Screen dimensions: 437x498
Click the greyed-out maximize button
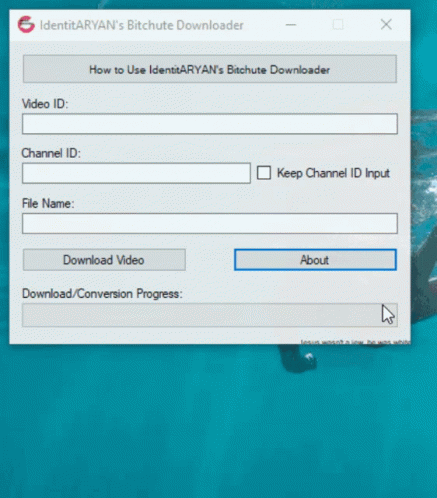338,25
